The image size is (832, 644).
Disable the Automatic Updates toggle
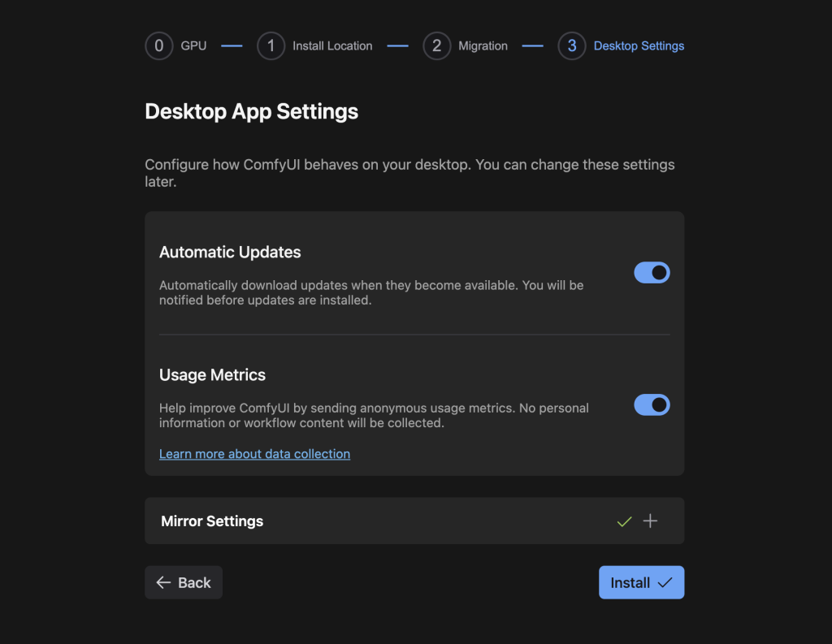point(652,273)
